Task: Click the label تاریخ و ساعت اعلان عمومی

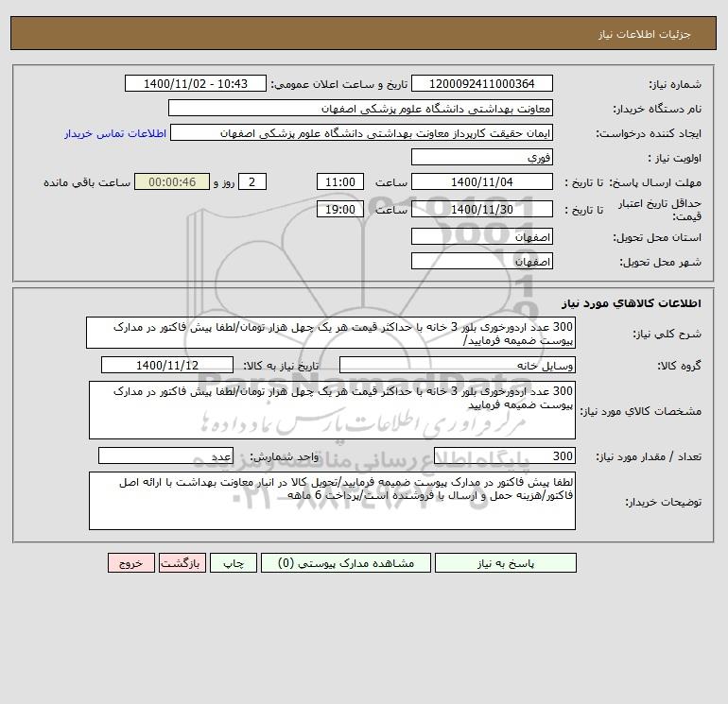Action: click(338, 84)
